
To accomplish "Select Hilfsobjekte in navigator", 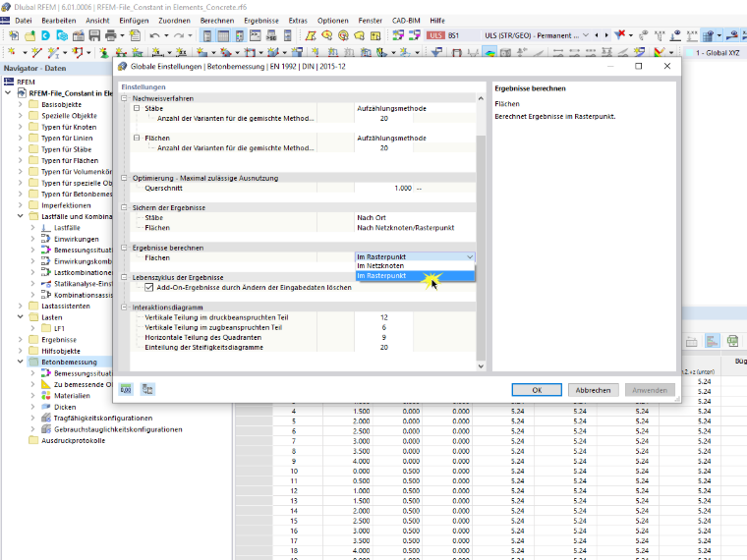I will pyautogui.click(x=61, y=351).
